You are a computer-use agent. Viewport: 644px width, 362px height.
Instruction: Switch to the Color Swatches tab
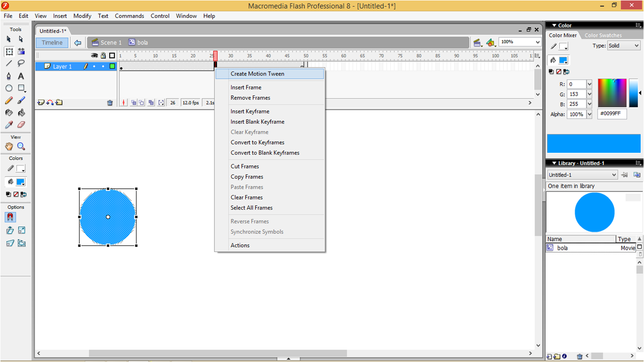point(603,36)
